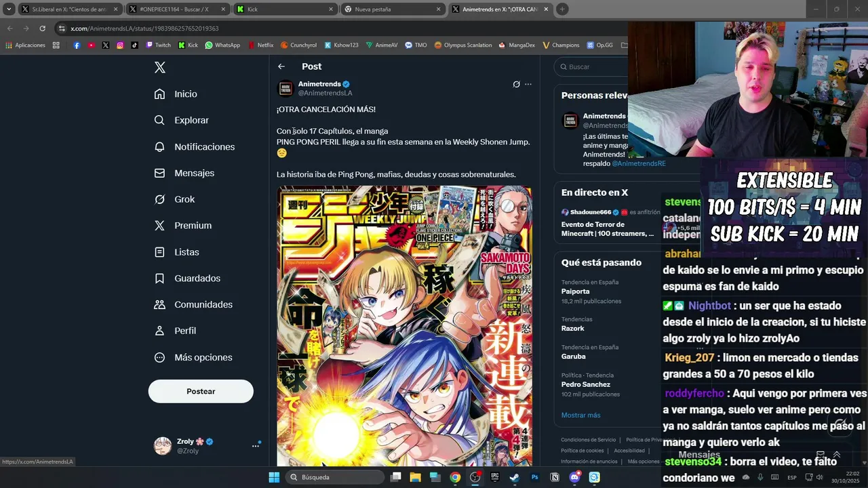
Task: Go back with Post arrow
Action: point(281,66)
